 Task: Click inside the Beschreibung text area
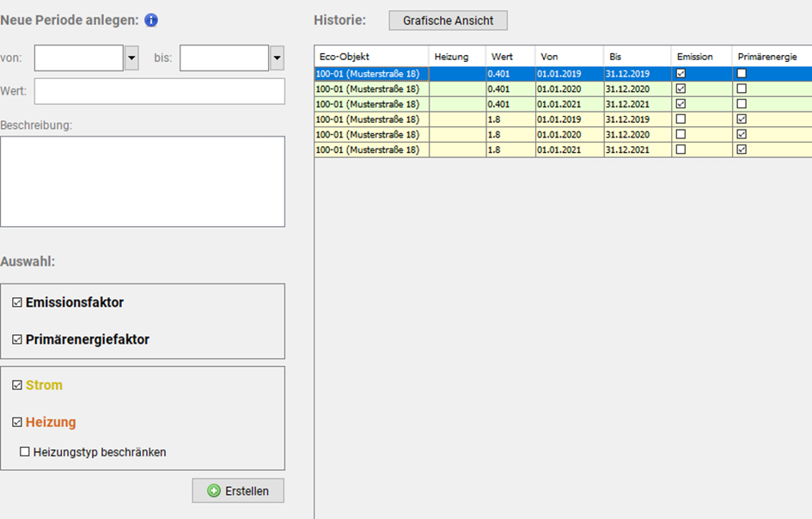pyautogui.click(x=143, y=181)
